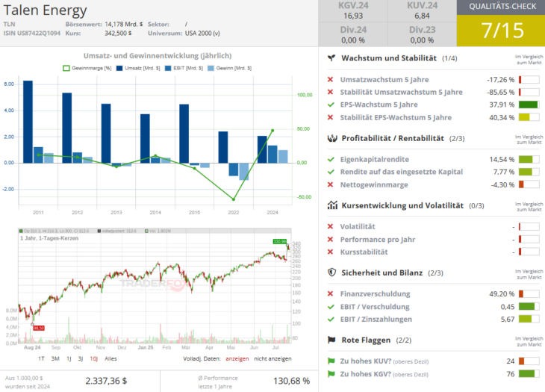545x392 pixels.
Task: Click nicht anzeigen for Volladj. Daten
Action: point(272,358)
